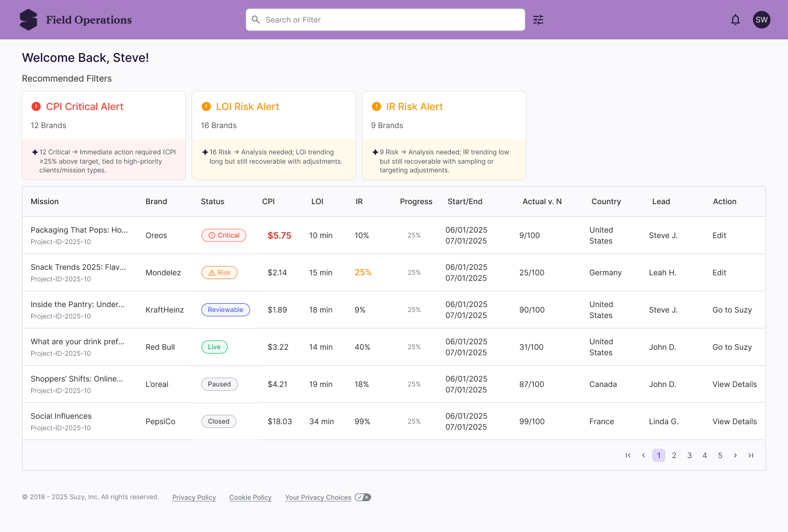This screenshot has width=788, height=532.
Task: Open the filter settings sliders icon
Action: click(538, 20)
